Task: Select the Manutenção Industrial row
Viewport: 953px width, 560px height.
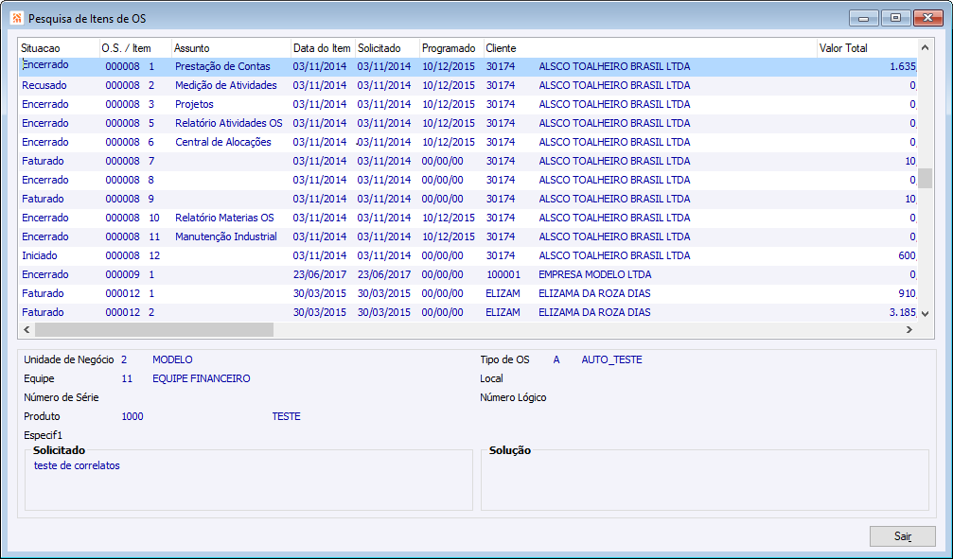Action: pos(468,236)
